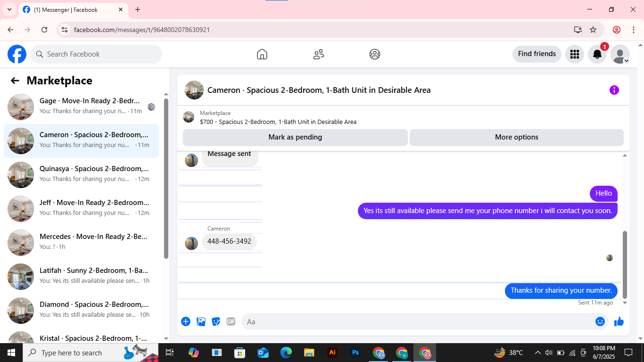Open a new browser tab
Image resolution: width=644 pixels, height=362 pixels.
pyautogui.click(x=138, y=9)
